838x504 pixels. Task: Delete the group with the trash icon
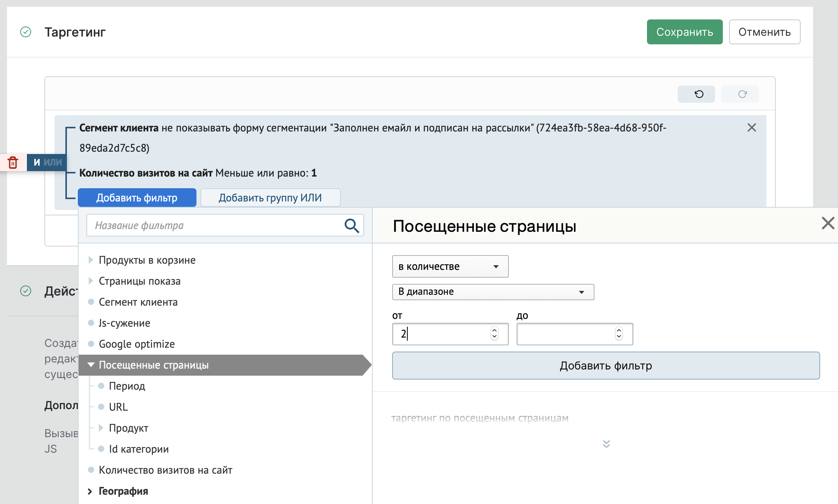[x=13, y=162]
